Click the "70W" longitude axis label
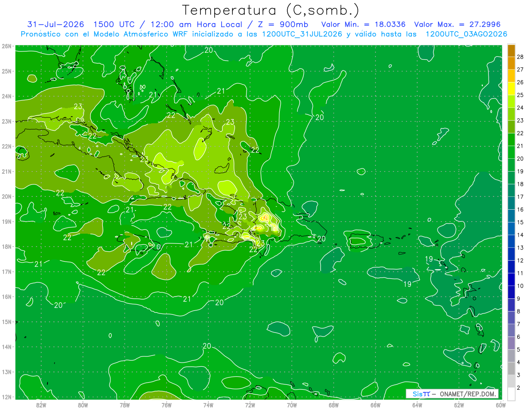The image size is (532, 411). 292,405
